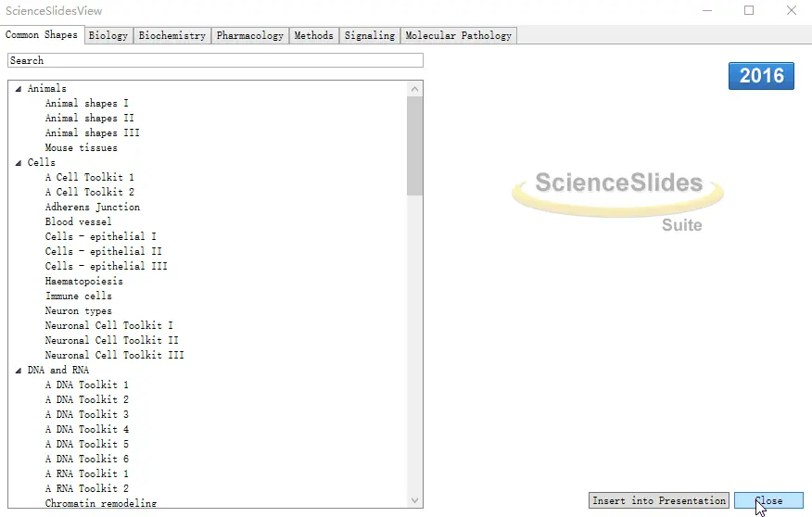Screen dimensions: 812x517
Task: Select Animal shapes III
Action: [92, 132]
